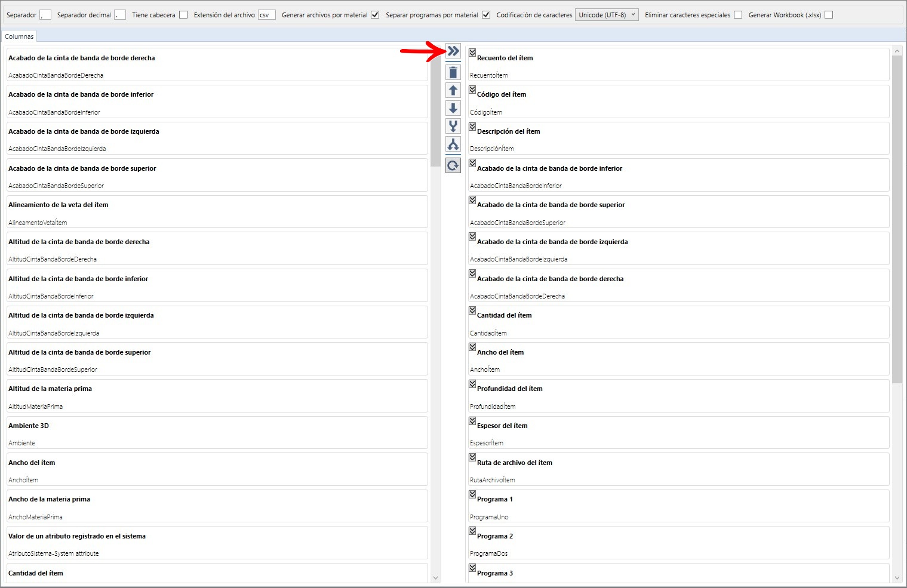The height and width of the screenshot is (588, 907).
Task: Expand the Recuento del ítem chevron
Action: [x=472, y=53]
